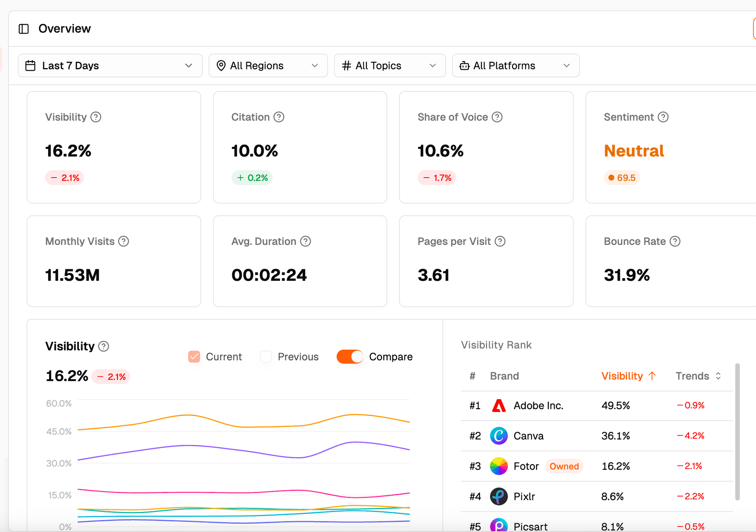Check the Previous series checkbox
The image size is (756, 532).
coord(266,357)
